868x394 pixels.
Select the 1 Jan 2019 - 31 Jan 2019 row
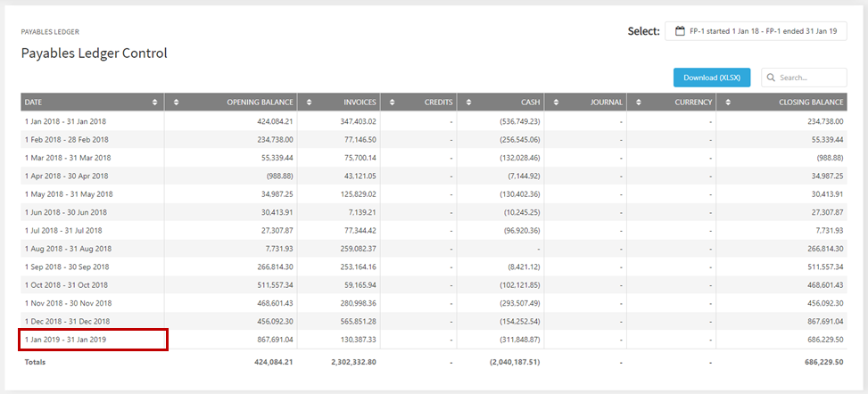(x=434, y=340)
